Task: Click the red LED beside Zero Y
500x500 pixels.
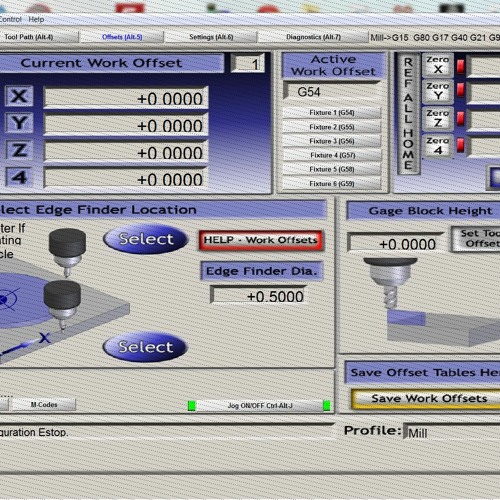Action: pos(461,90)
